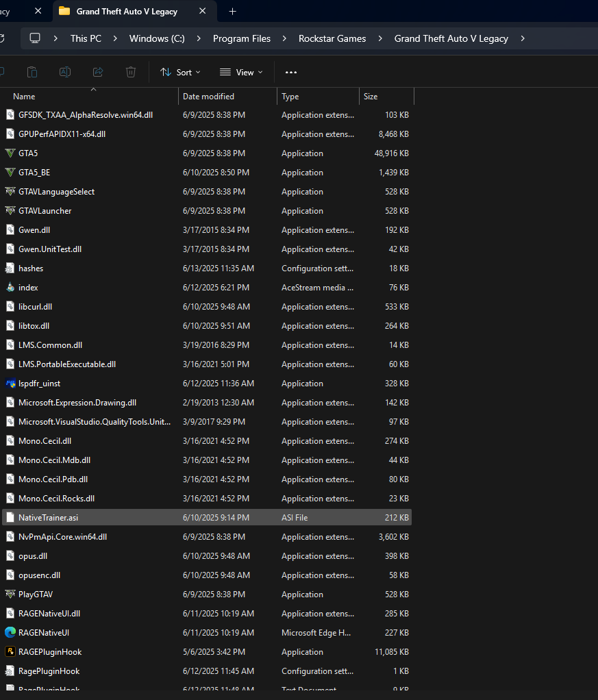Select the lspdfr_uinst application icon
Screen dimensions: 598x700
click(10, 384)
